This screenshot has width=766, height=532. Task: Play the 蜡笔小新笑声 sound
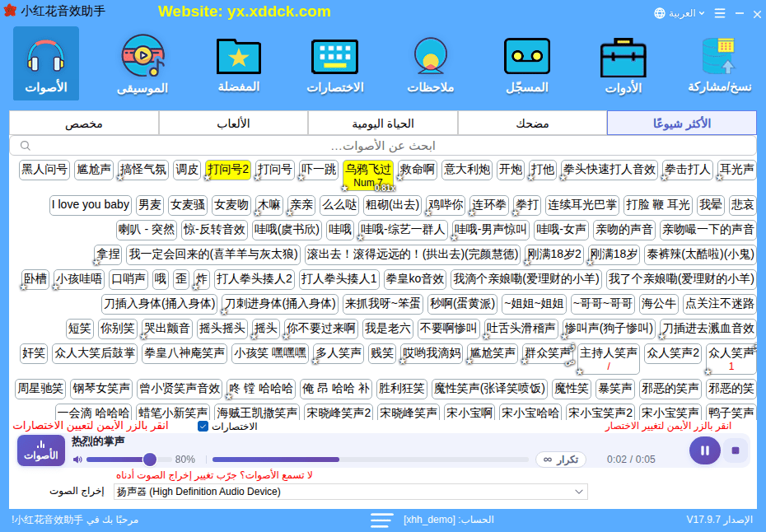click(173, 413)
